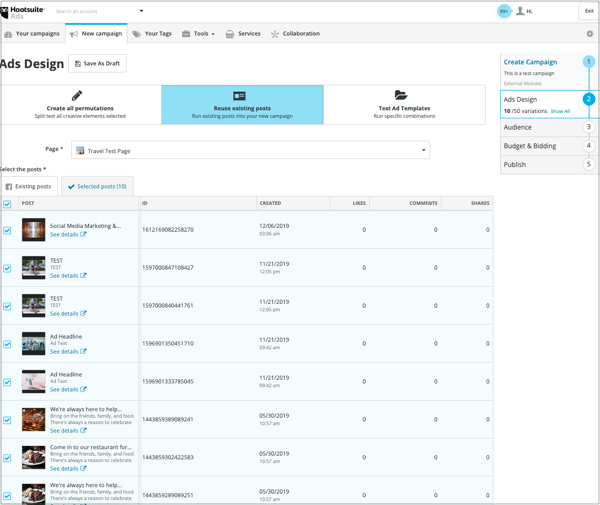The width and height of the screenshot is (600, 505).
Task: Uncheck checkbox for post 1443859289089251
Action: point(7,495)
